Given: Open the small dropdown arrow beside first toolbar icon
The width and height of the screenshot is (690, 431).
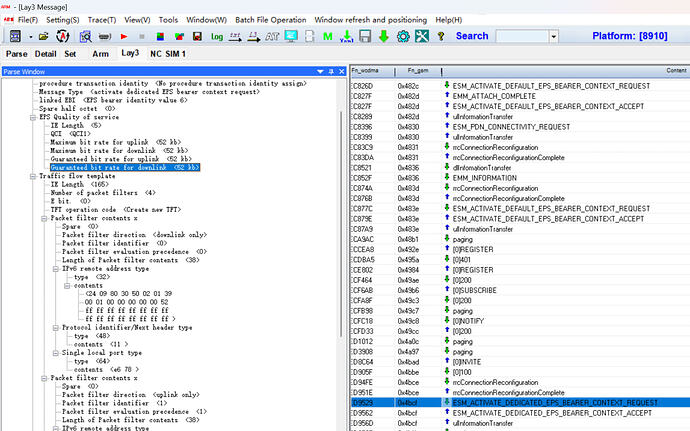Looking at the screenshot, I should click(x=30, y=37).
